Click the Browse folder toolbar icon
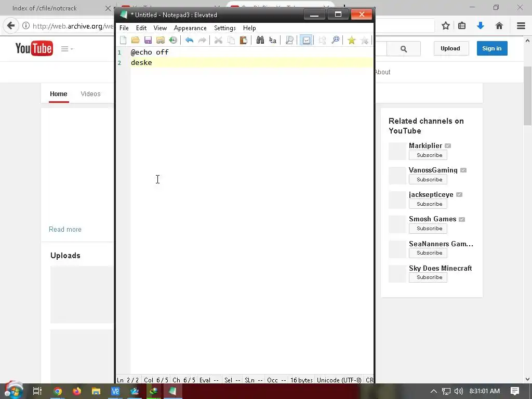The width and height of the screenshot is (532, 399). click(x=161, y=40)
